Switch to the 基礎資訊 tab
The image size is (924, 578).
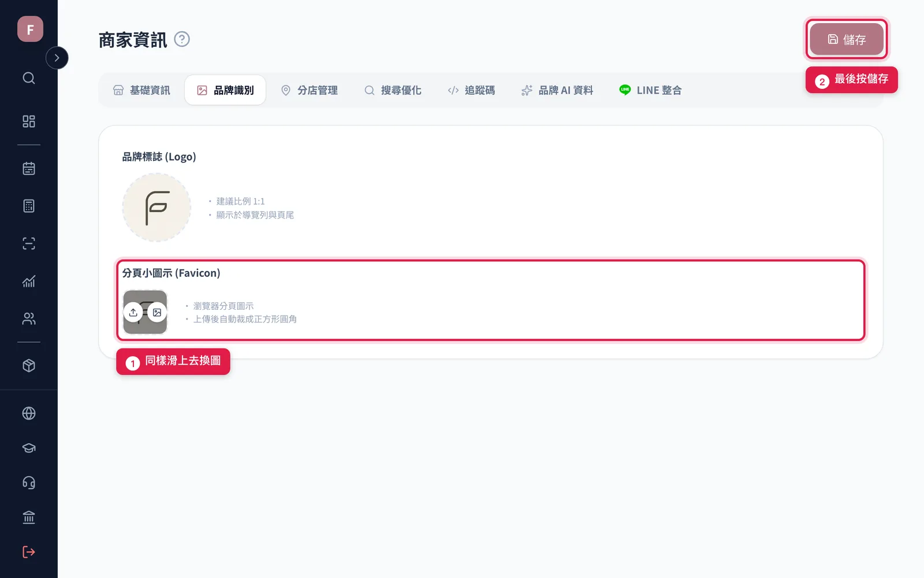tap(141, 90)
